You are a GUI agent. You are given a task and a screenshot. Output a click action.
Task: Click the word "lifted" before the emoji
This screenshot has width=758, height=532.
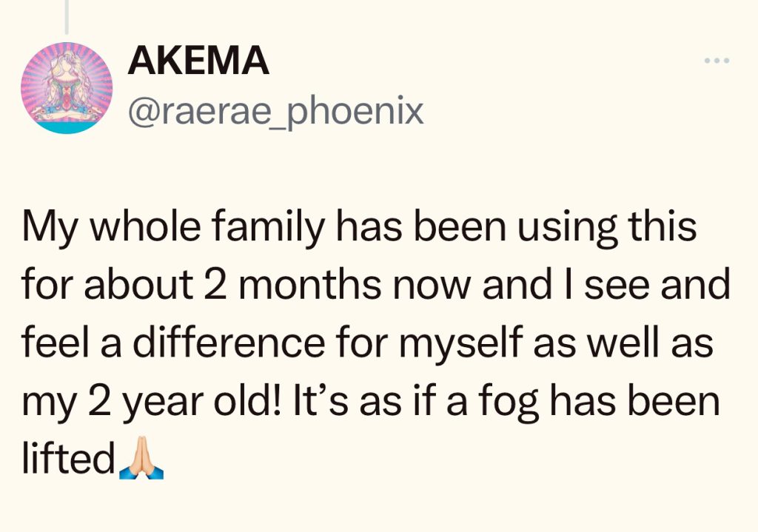[67, 460]
